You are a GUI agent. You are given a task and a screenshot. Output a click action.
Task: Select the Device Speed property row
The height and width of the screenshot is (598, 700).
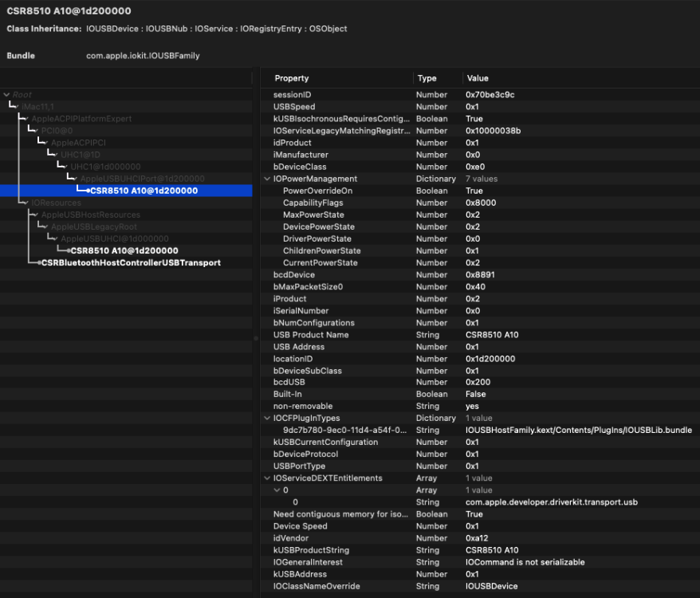480,526
